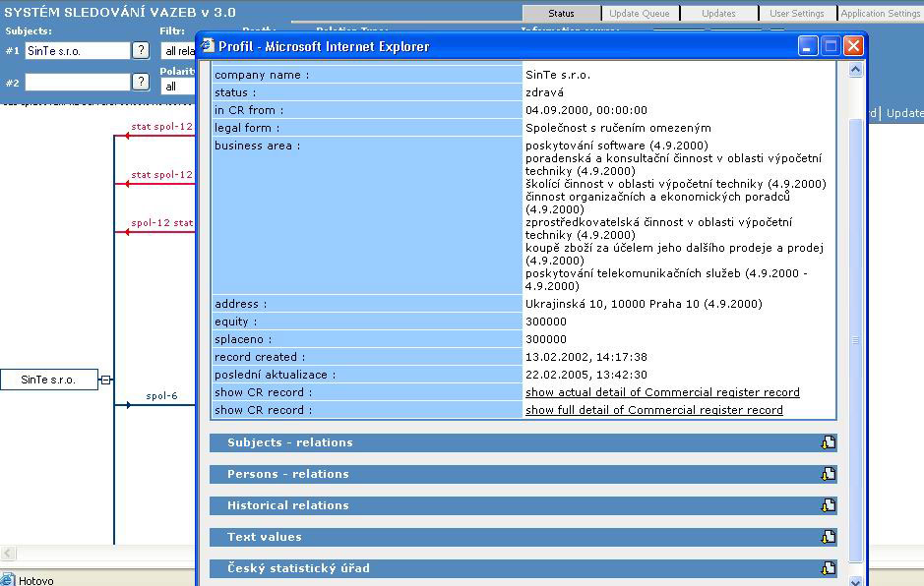Click the business area label cell

click(366, 215)
